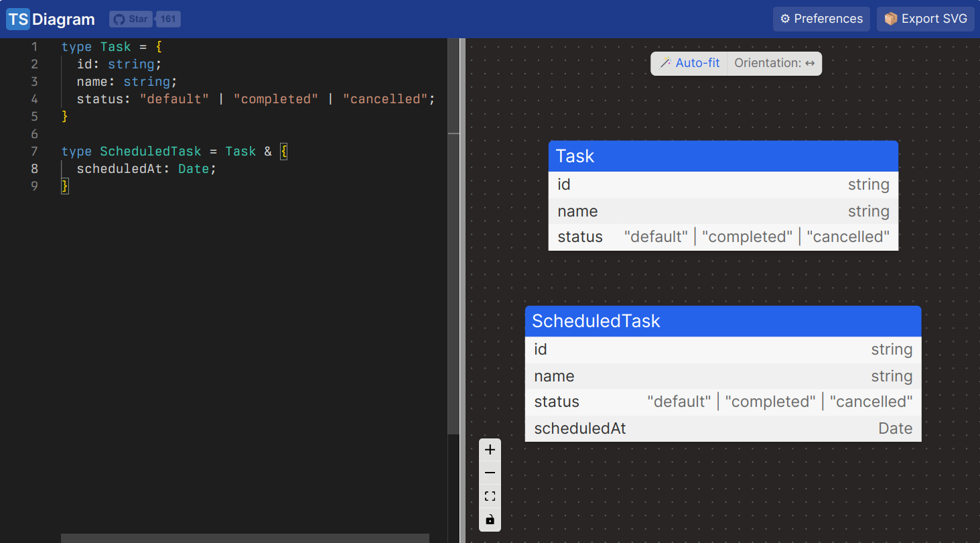This screenshot has width=980, height=543.
Task: Click the status row in Task node
Action: coord(723,237)
